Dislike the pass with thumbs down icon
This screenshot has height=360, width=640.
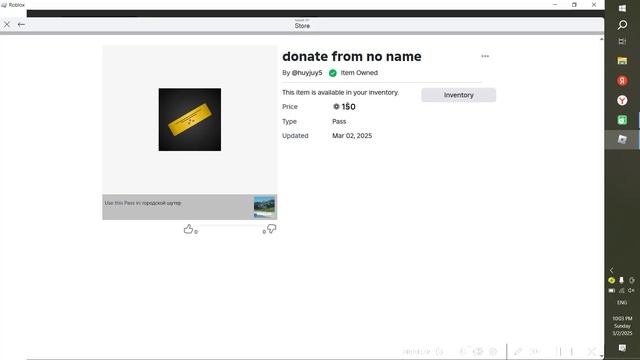(271, 229)
